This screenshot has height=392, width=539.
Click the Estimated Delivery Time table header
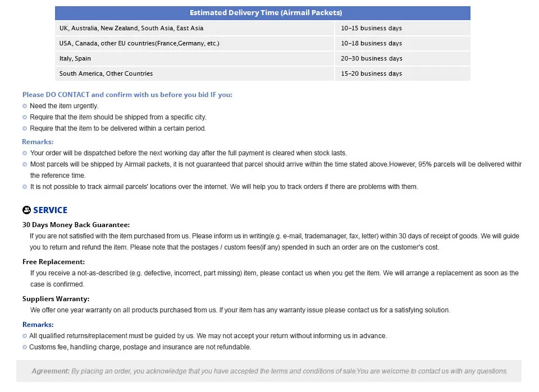click(x=263, y=13)
